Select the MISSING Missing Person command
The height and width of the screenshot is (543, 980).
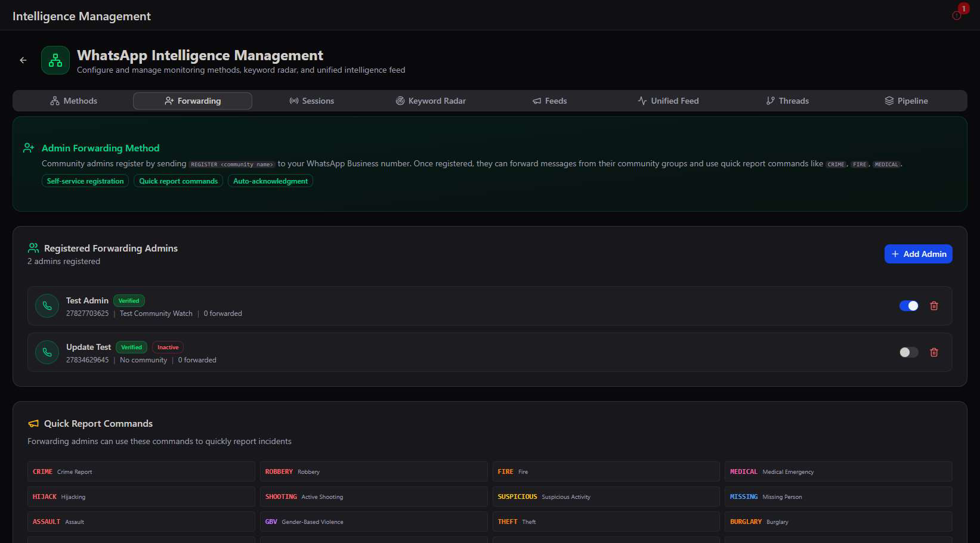839,497
